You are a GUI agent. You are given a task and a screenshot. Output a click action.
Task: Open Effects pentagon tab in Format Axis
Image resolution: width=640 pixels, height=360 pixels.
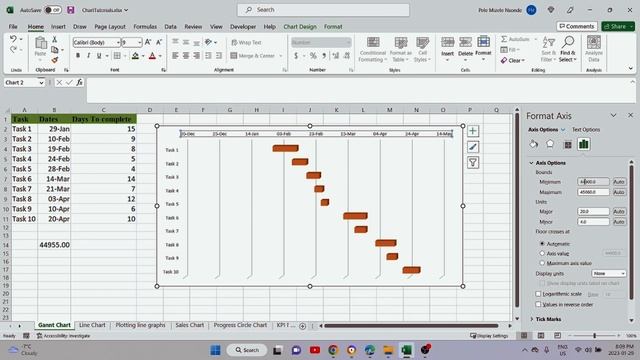(550, 144)
